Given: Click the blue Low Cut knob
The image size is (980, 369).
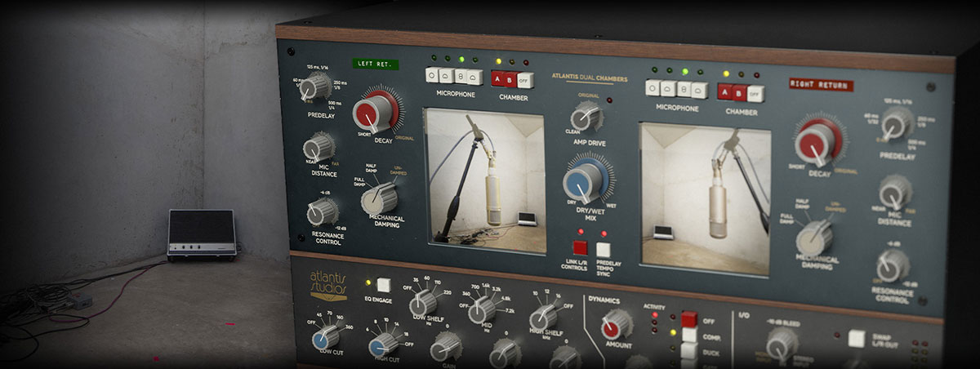Looking at the screenshot, I should 327,337.
